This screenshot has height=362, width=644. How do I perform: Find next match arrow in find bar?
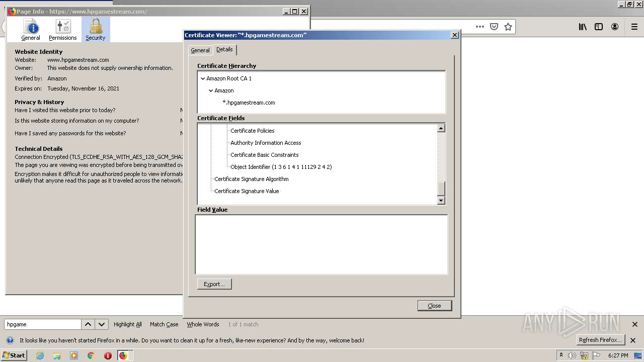pyautogui.click(x=102, y=324)
